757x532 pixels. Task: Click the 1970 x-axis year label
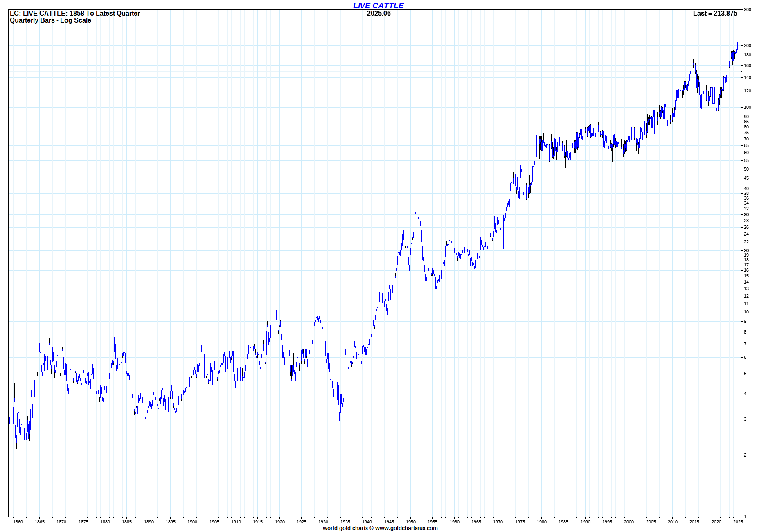point(498,521)
